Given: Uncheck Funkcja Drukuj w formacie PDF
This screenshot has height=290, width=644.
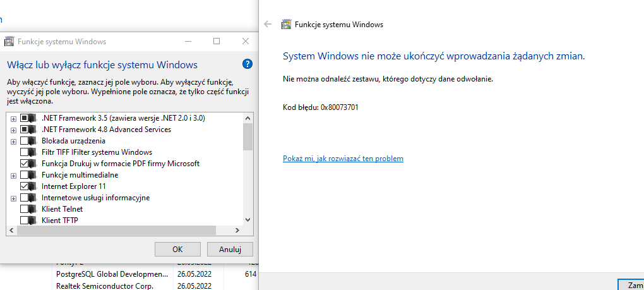Looking at the screenshot, I should 24,164.
